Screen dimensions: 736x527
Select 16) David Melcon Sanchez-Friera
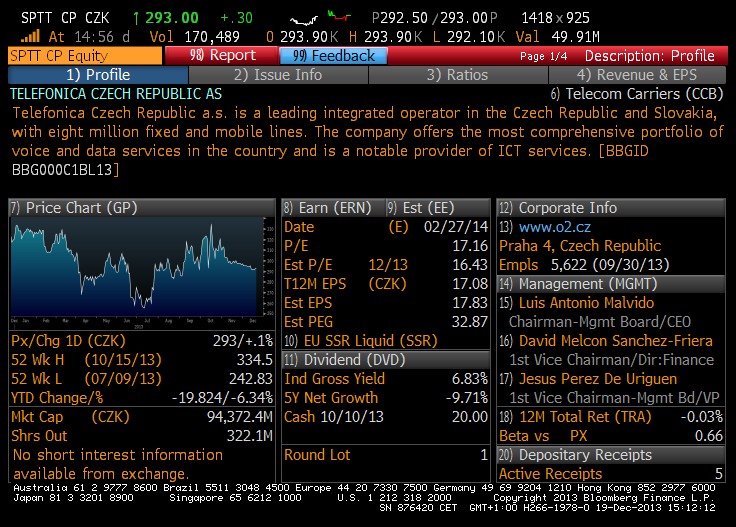tap(606, 341)
